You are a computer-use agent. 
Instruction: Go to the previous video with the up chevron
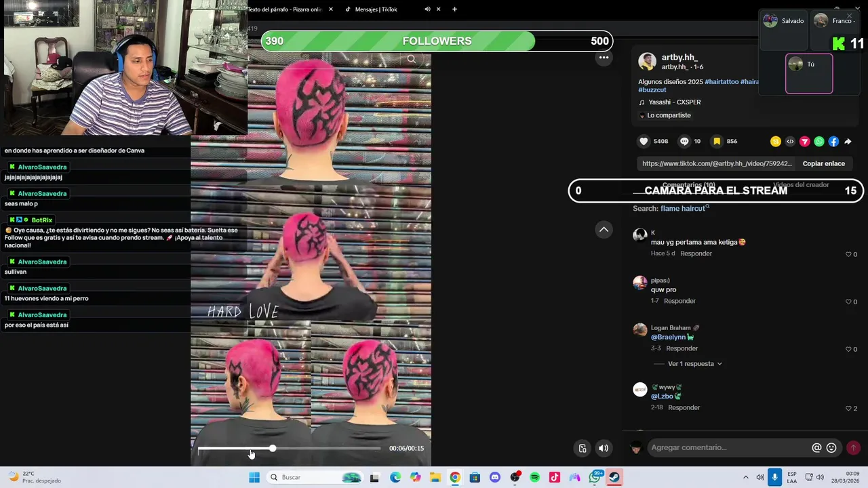click(604, 230)
